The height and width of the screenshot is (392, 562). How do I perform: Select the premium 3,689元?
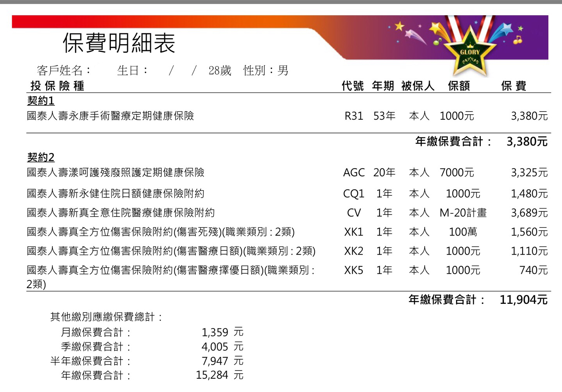coord(529,213)
